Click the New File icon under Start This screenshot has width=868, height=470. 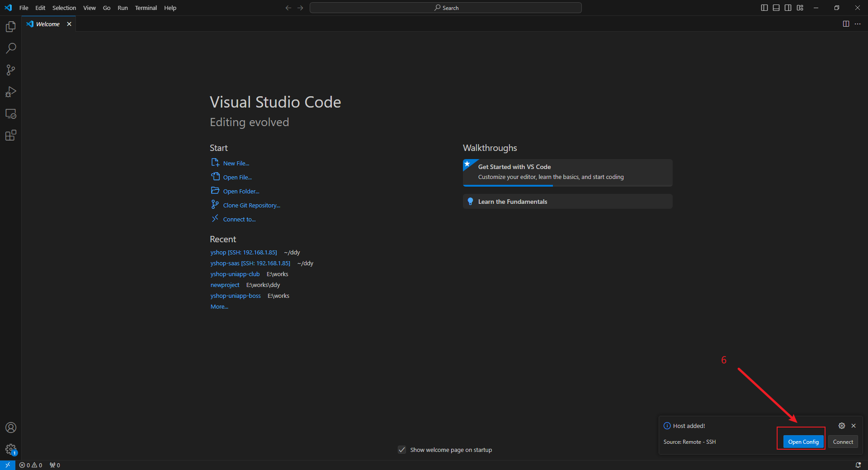tap(215, 163)
